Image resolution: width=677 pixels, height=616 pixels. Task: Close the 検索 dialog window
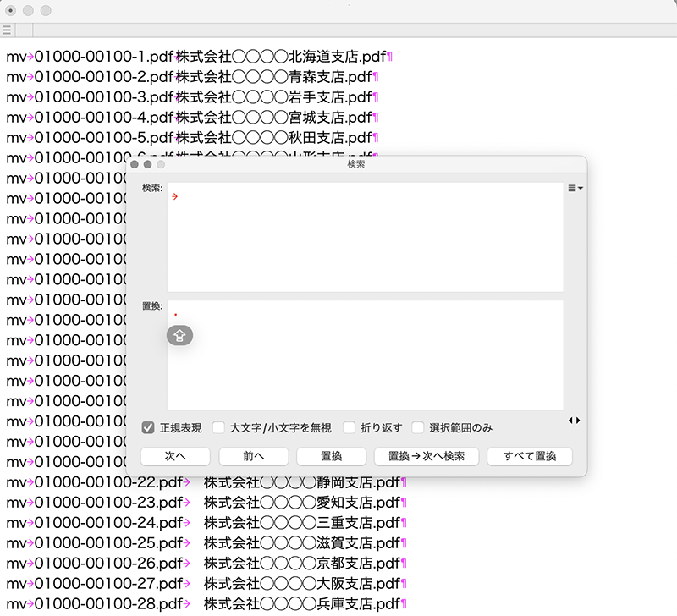pos(135,164)
